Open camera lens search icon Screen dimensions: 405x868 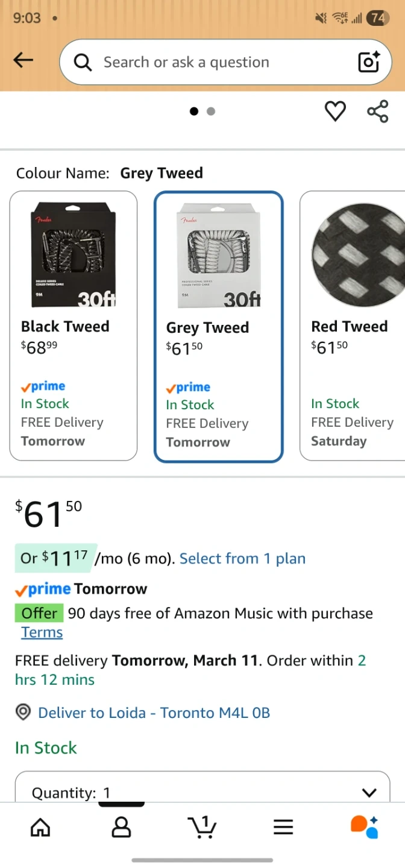tap(369, 61)
